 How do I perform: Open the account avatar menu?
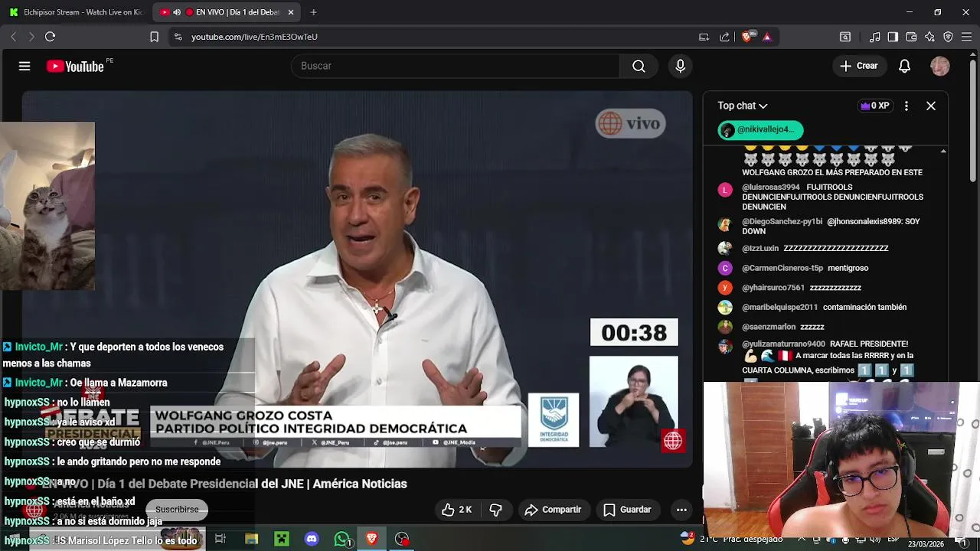click(940, 66)
